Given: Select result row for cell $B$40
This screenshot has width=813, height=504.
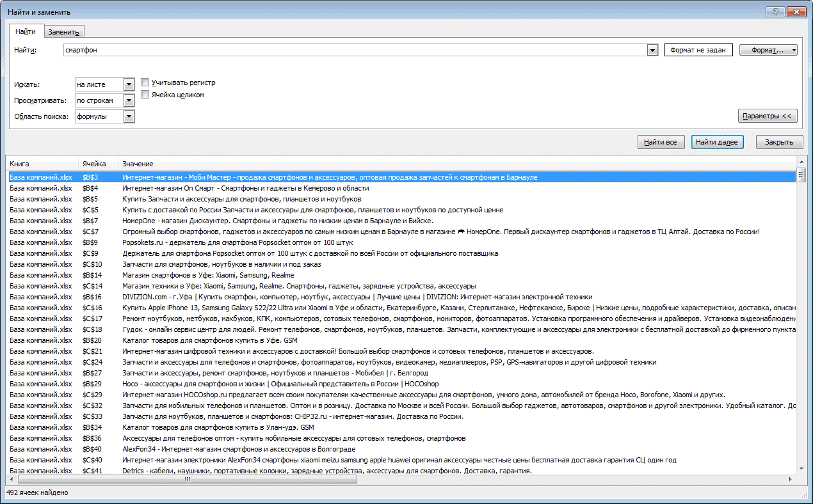Looking at the screenshot, I should point(401,449).
